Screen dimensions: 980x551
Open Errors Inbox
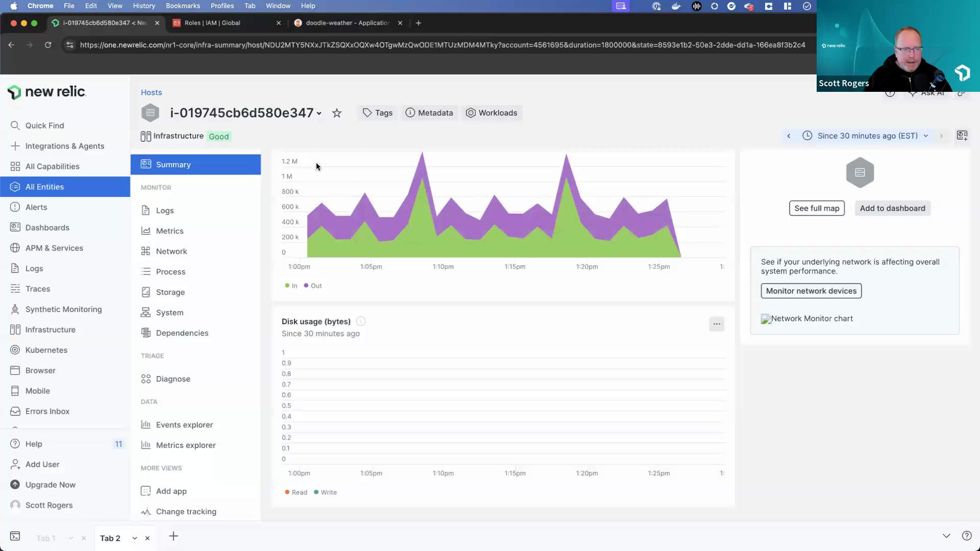[x=47, y=411]
